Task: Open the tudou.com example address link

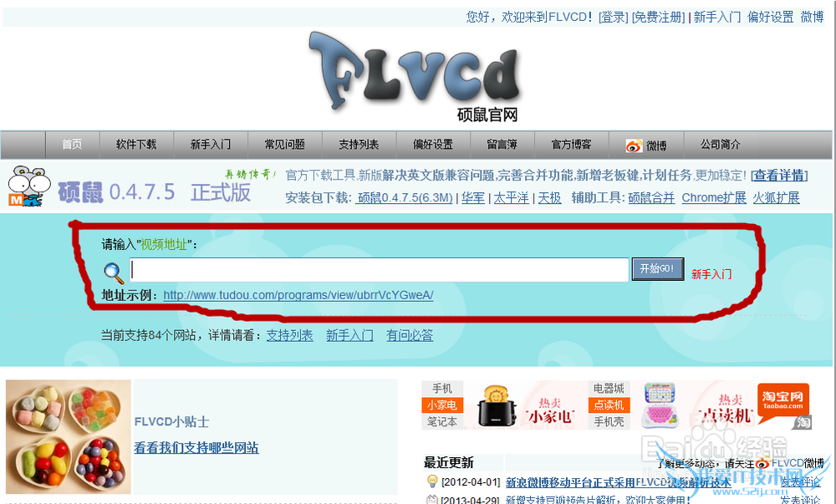Action: (x=298, y=294)
